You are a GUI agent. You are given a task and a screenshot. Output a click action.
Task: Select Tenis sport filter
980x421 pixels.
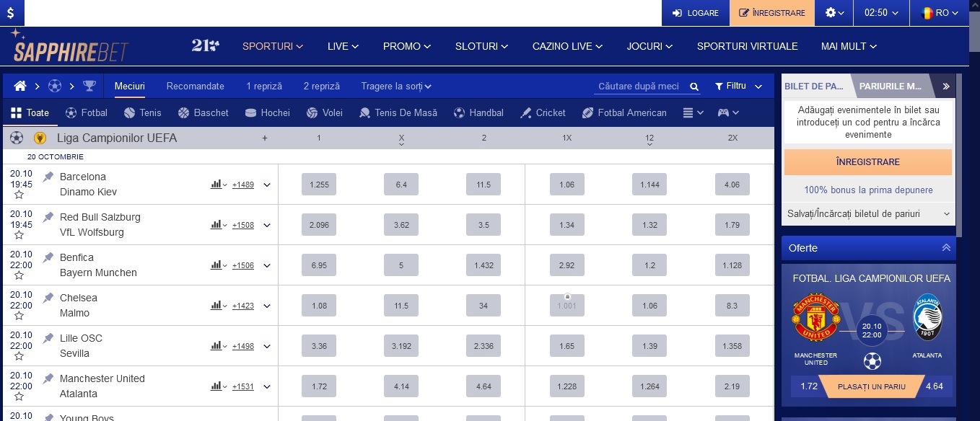(x=142, y=113)
